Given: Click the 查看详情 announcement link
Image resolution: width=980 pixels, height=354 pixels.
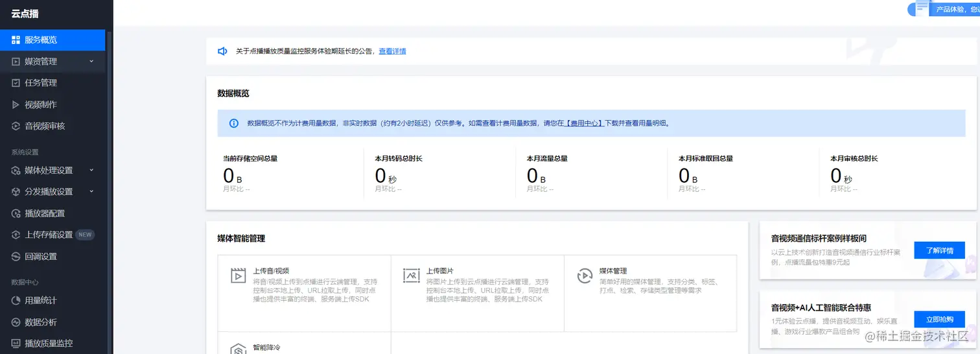Looking at the screenshot, I should [x=392, y=51].
